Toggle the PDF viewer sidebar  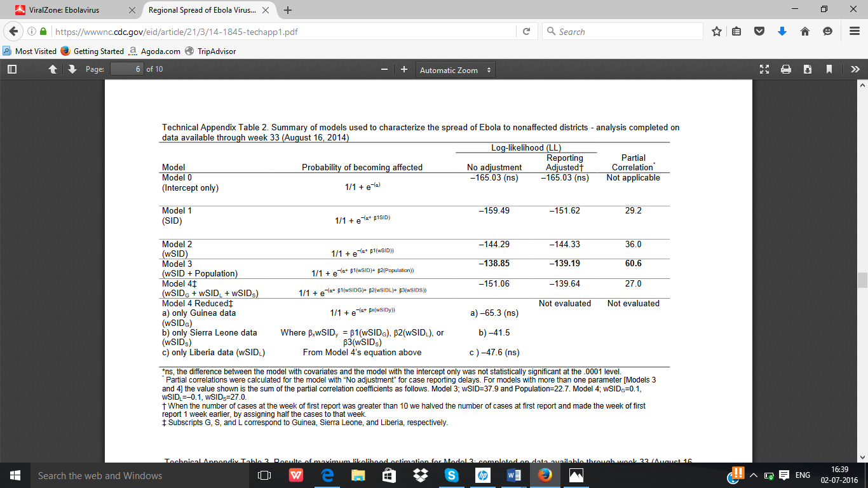click(x=12, y=69)
